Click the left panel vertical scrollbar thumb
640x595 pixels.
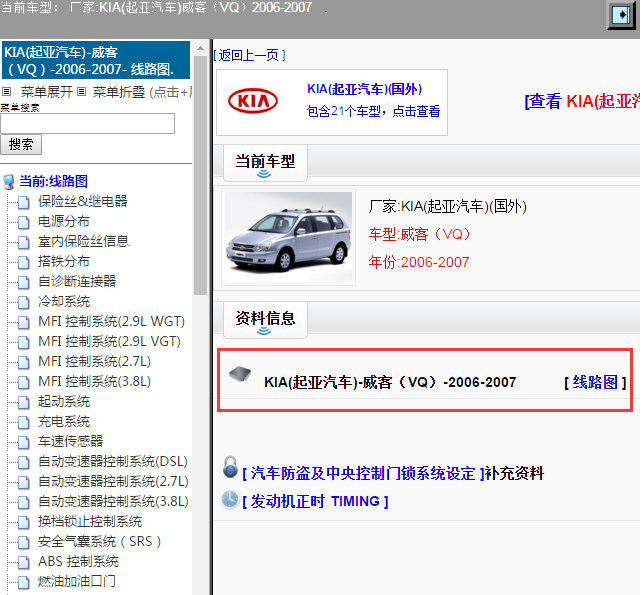[200, 175]
